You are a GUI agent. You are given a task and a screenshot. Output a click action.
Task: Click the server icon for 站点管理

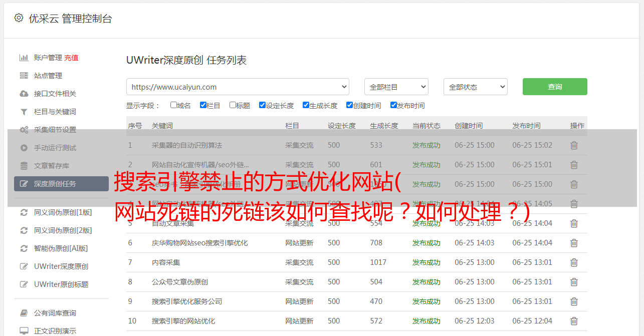coord(24,76)
